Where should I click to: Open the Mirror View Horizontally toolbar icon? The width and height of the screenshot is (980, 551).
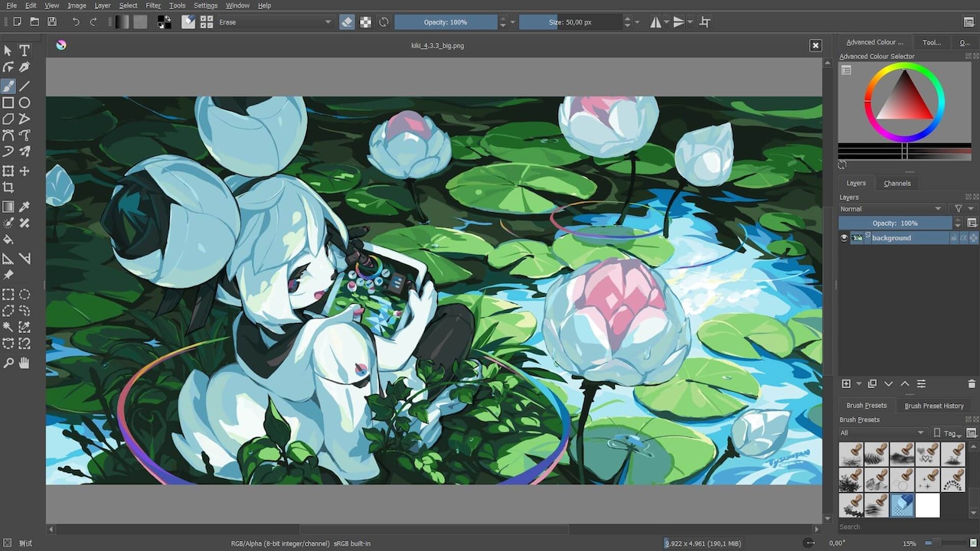click(657, 21)
